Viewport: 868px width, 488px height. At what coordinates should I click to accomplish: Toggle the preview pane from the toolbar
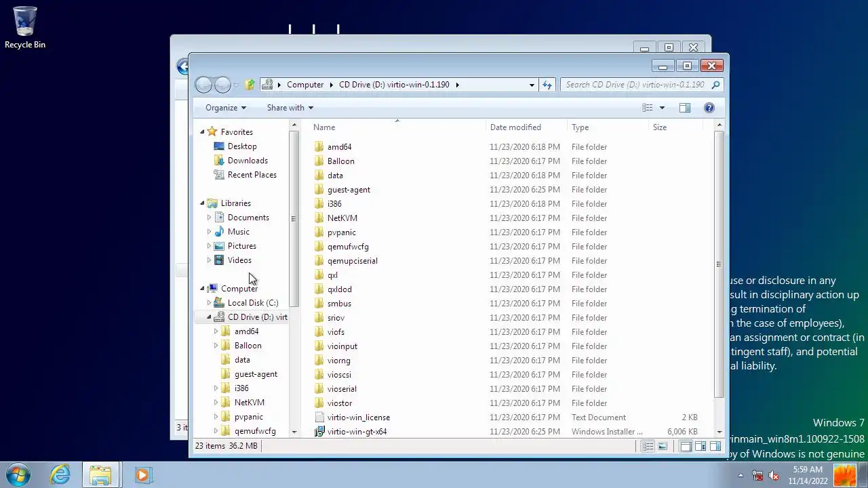tap(685, 108)
